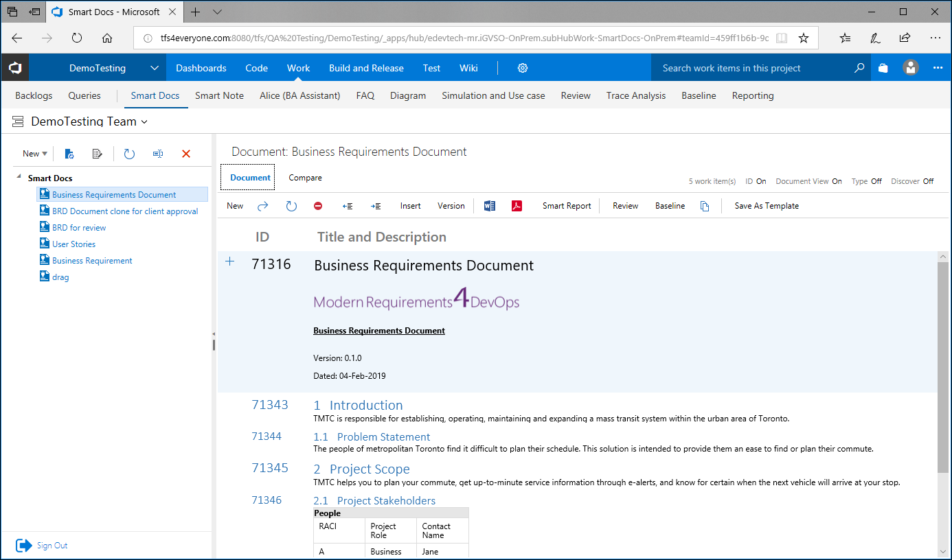This screenshot has width=952, height=560.
Task: Open the Version menu in the document toolbar
Action: pyautogui.click(x=451, y=206)
